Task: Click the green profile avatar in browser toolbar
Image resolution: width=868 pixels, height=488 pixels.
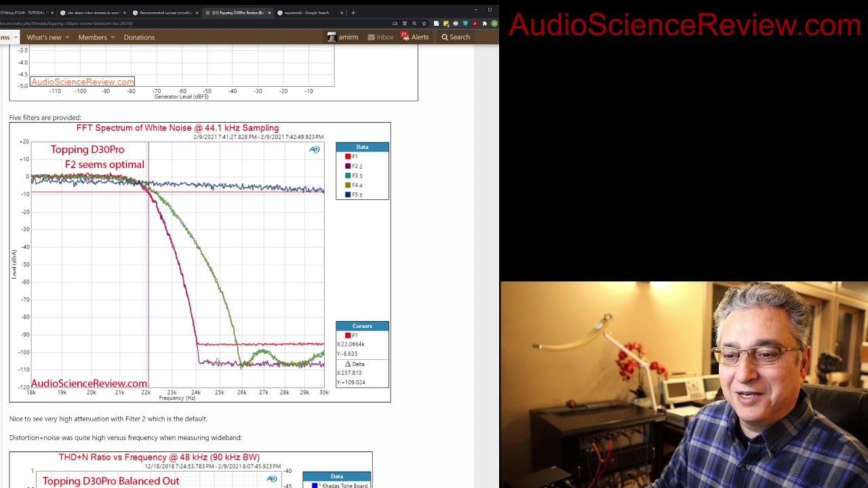Action: click(494, 24)
